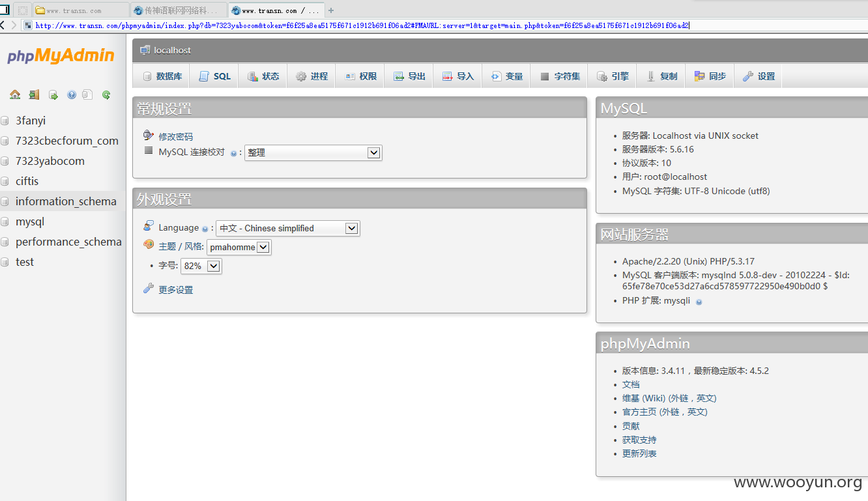Open the 权限 privileges tab

360,76
